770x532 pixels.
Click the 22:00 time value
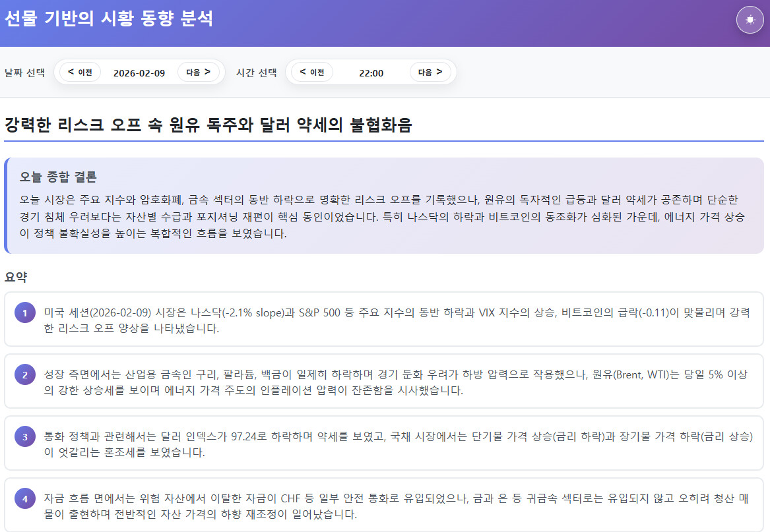coord(371,73)
